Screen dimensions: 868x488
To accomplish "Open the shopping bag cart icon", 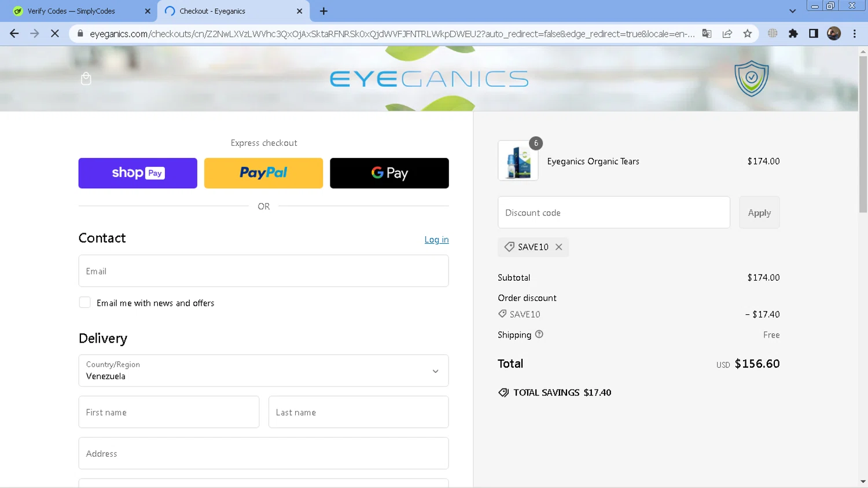I will (x=86, y=79).
